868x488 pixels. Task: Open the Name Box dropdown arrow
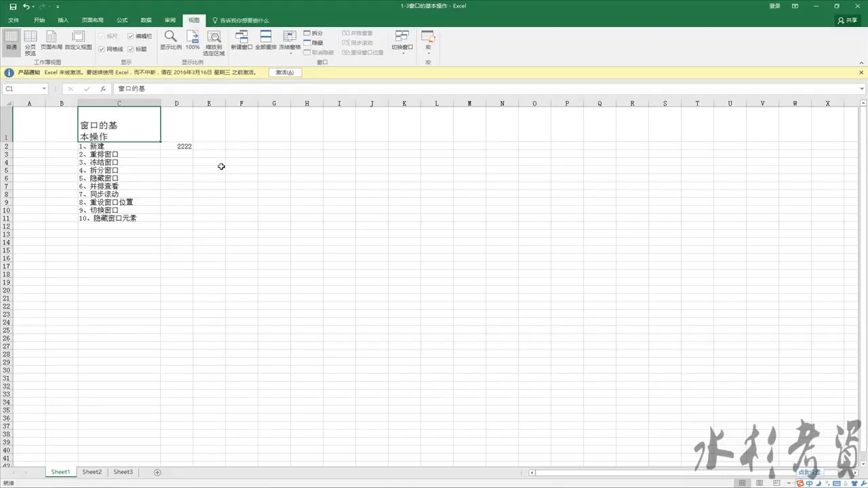coord(44,89)
